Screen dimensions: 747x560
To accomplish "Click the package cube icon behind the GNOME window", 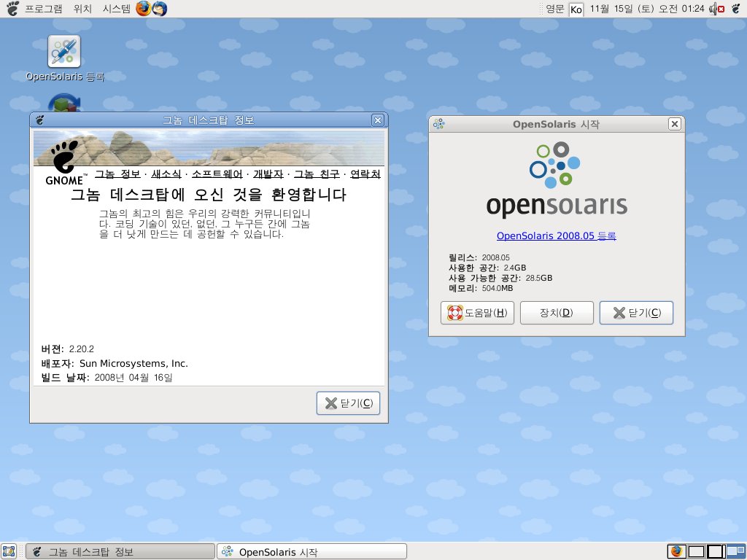I will [64, 103].
